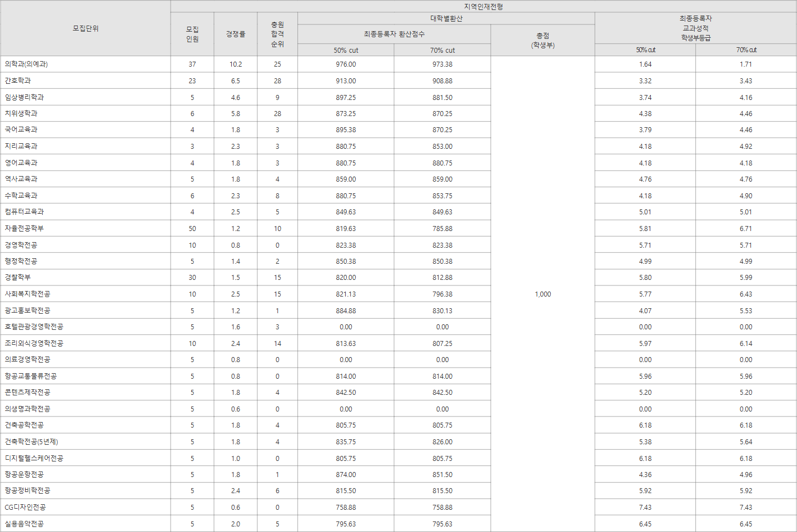Viewport: 797px width, 532px height.
Task: Click the 1,000 total score cell
Action: click(x=542, y=294)
